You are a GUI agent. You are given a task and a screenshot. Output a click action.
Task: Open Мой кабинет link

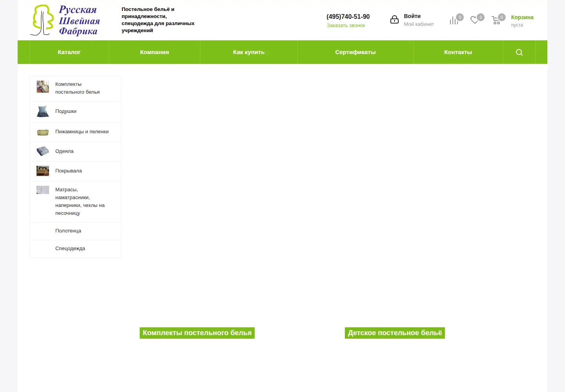(419, 24)
